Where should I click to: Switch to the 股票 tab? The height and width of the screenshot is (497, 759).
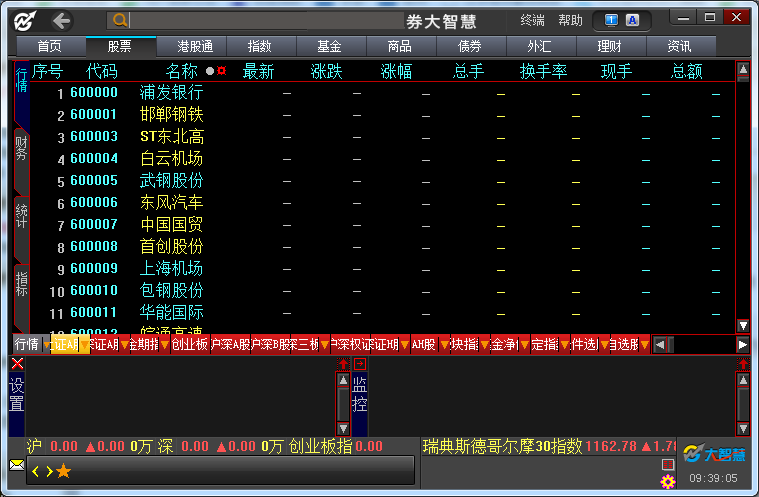point(120,46)
